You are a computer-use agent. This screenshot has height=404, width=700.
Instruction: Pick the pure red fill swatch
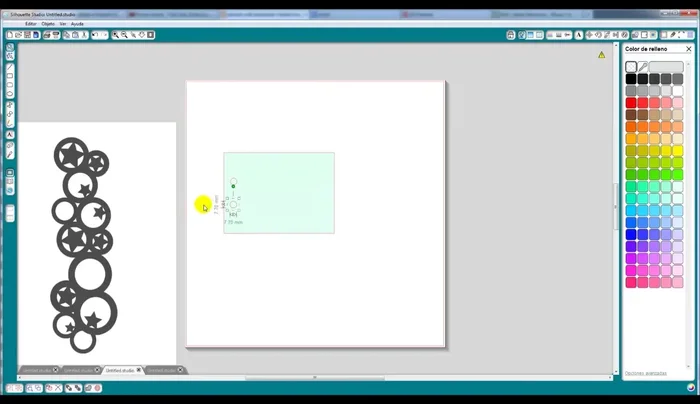[x=631, y=102]
